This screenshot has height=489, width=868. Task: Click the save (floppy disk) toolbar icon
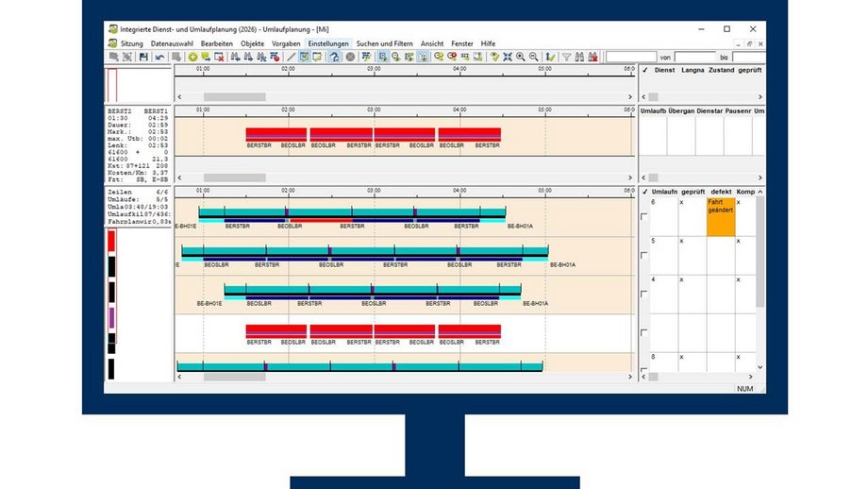click(143, 57)
